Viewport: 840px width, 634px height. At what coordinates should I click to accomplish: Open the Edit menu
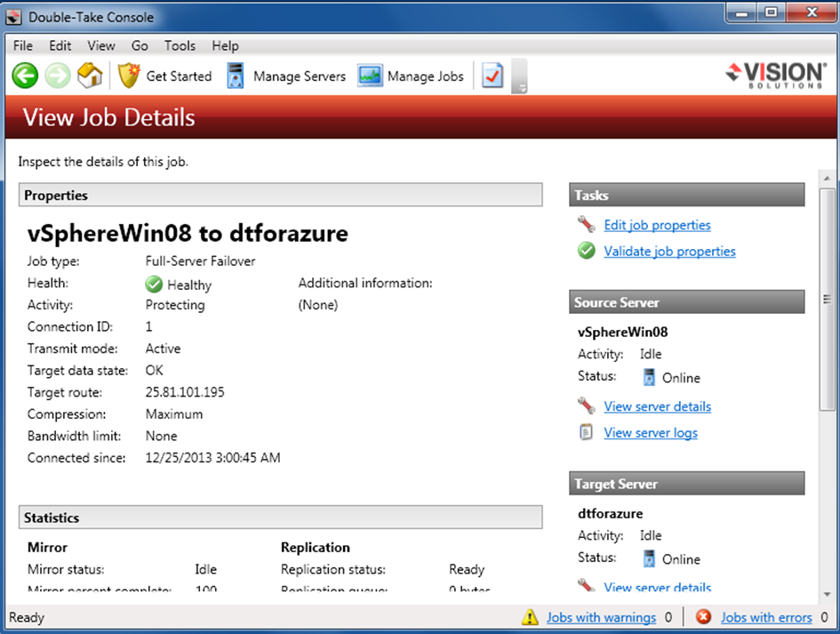(60, 45)
